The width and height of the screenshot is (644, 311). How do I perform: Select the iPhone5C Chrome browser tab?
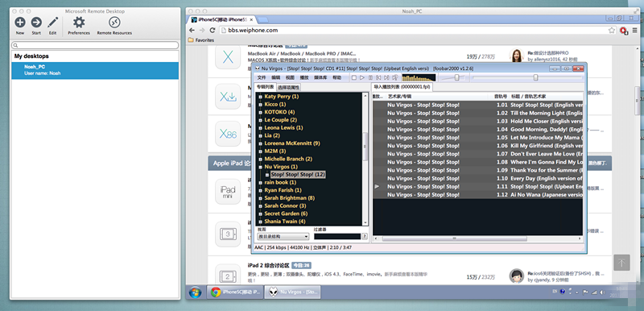(x=222, y=19)
